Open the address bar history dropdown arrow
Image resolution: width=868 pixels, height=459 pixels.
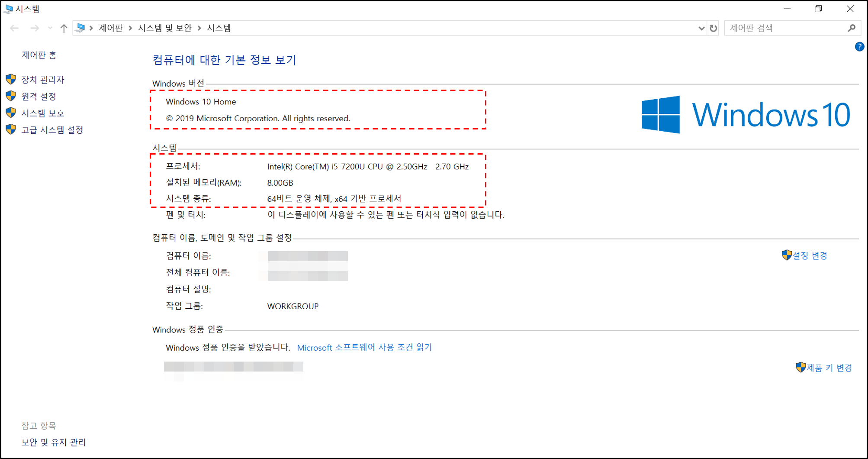[x=702, y=28]
